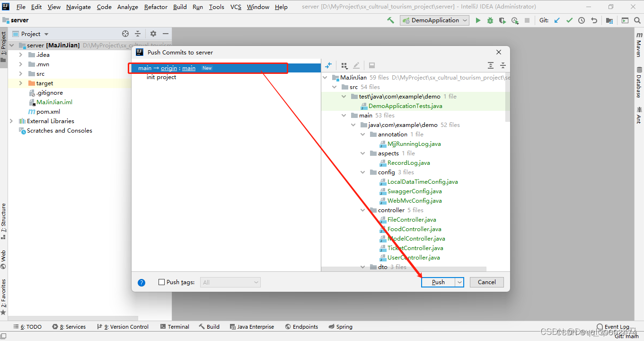
Task: Click Show Diff icon in Push dialog
Action: click(328, 65)
